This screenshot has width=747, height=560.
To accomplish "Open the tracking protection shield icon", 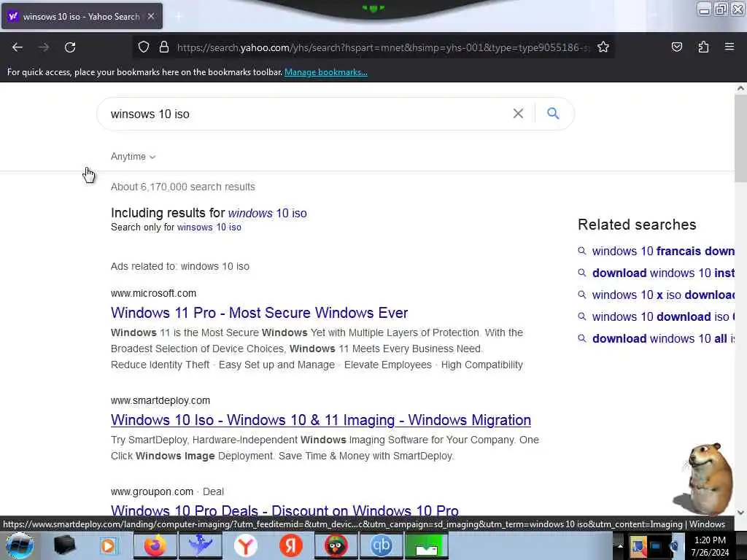I will 144,47.
